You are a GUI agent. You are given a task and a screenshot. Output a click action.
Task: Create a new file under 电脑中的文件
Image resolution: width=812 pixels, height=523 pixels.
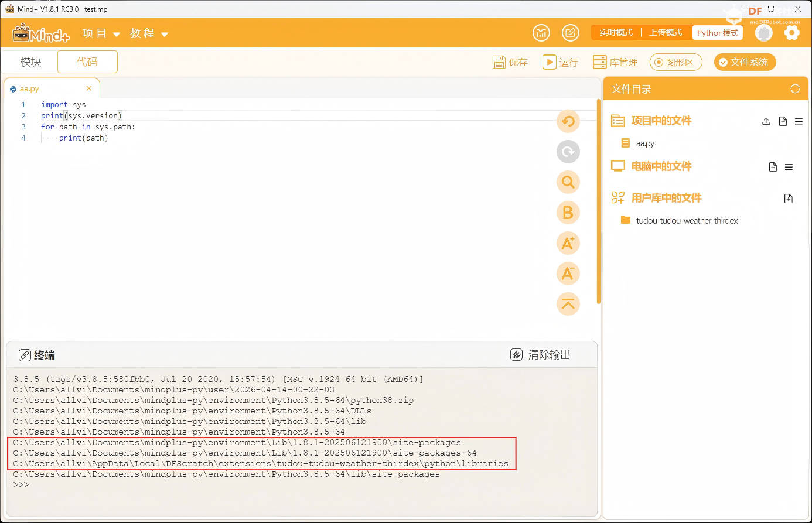773,167
